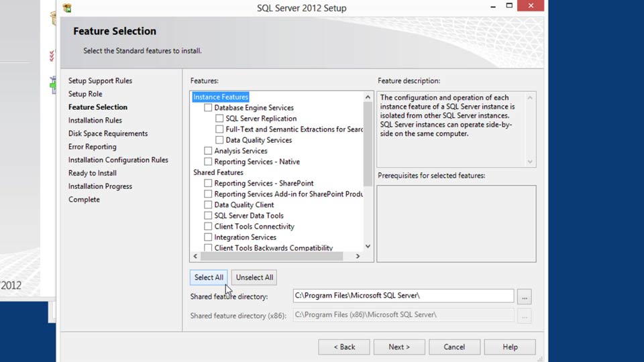Click the features list horizontal scrollbar thumb
644x362 pixels.
pos(272,256)
